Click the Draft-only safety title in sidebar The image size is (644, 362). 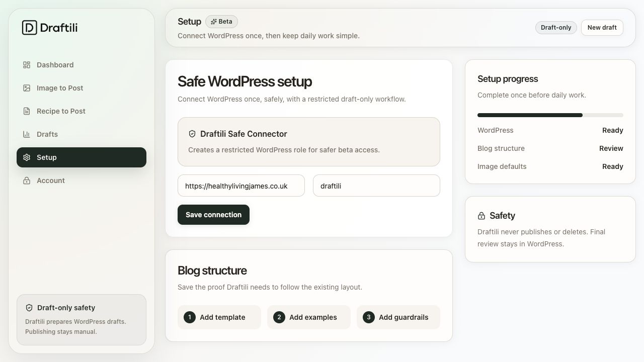coord(66,308)
